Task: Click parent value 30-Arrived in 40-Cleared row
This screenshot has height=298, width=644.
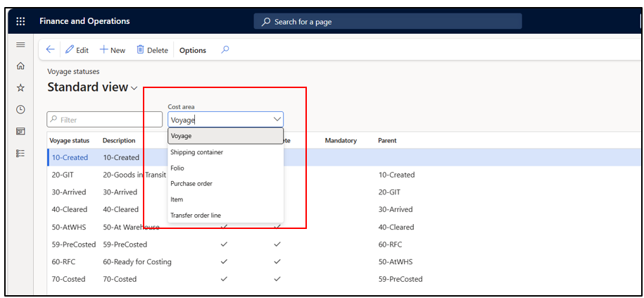Action: (x=396, y=209)
